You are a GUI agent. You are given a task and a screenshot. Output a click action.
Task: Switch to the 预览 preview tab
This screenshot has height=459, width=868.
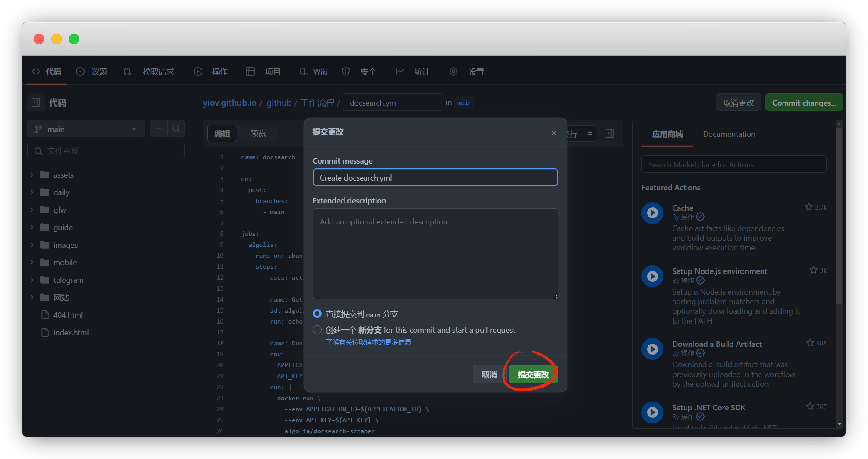click(258, 133)
